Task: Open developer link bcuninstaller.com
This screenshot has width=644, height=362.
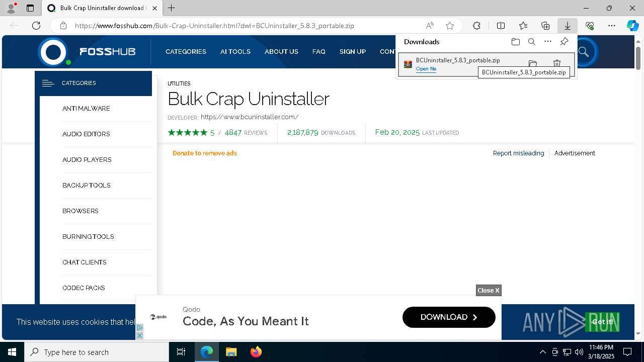Action: (x=250, y=117)
